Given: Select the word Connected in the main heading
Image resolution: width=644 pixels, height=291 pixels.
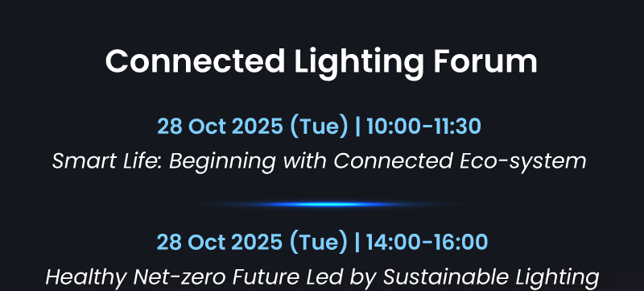Looking at the screenshot, I should (195, 60).
